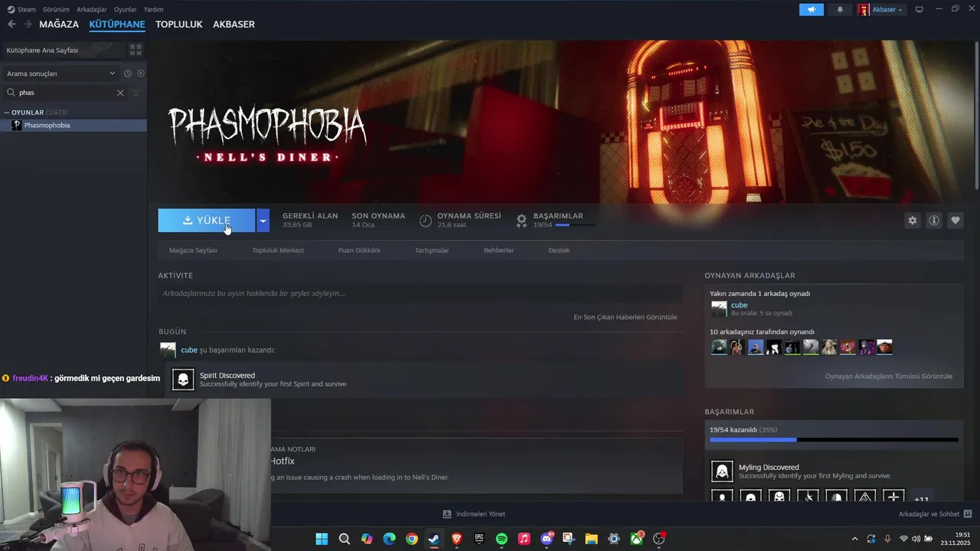This screenshot has height=551, width=980.
Task: Open Arkadaşlar ve Sohbet panel
Action: (935, 514)
